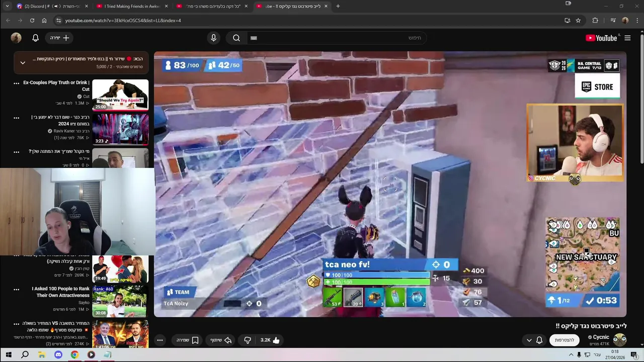644x362 pixels.
Task: Go back to previous page
Action: (x=8, y=20)
